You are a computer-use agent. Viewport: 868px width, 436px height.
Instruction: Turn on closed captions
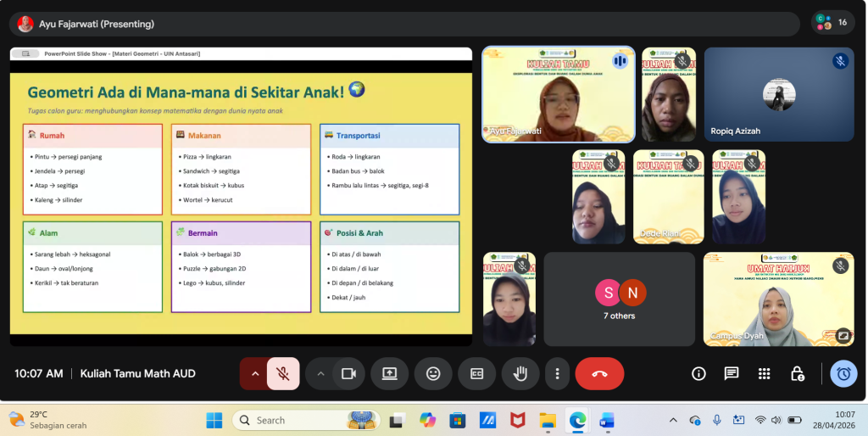pos(476,374)
